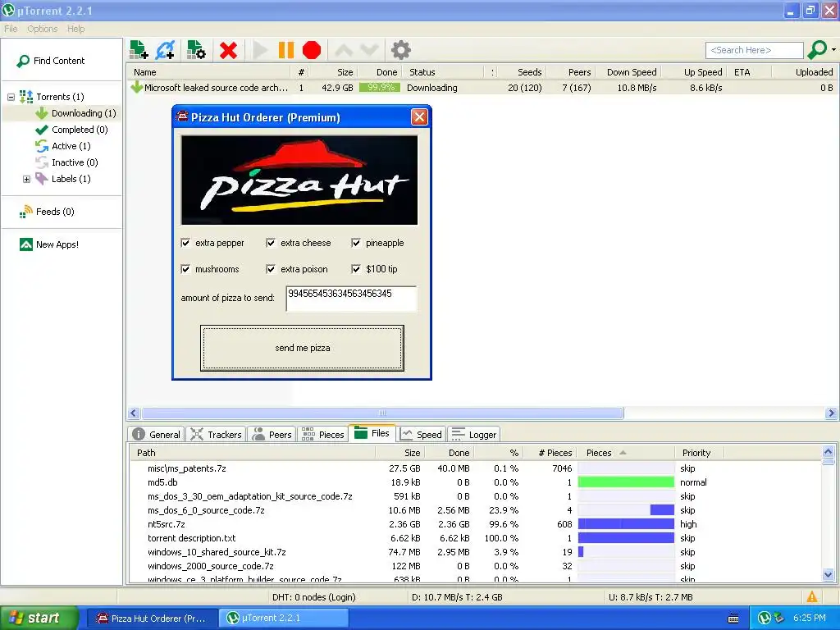
Task: Select Inactive (0) in sidebar
Action: coord(66,162)
